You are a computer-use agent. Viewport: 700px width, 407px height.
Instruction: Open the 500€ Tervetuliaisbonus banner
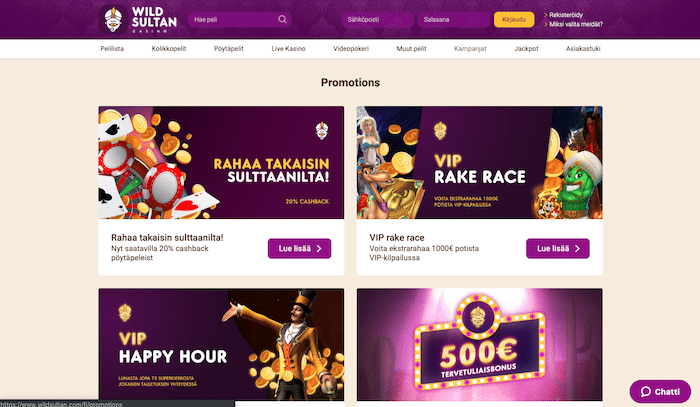[479, 345]
